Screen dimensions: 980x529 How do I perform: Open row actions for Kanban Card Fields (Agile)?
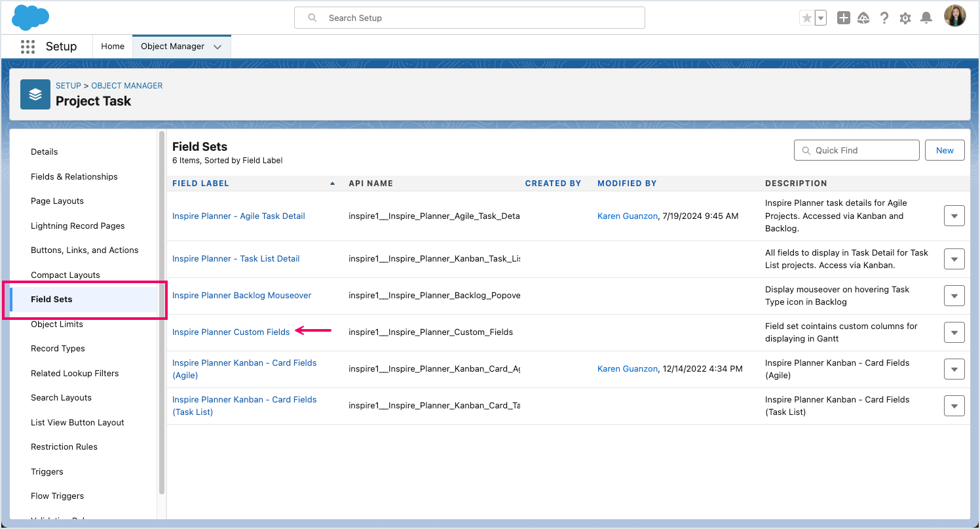click(x=954, y=369)
